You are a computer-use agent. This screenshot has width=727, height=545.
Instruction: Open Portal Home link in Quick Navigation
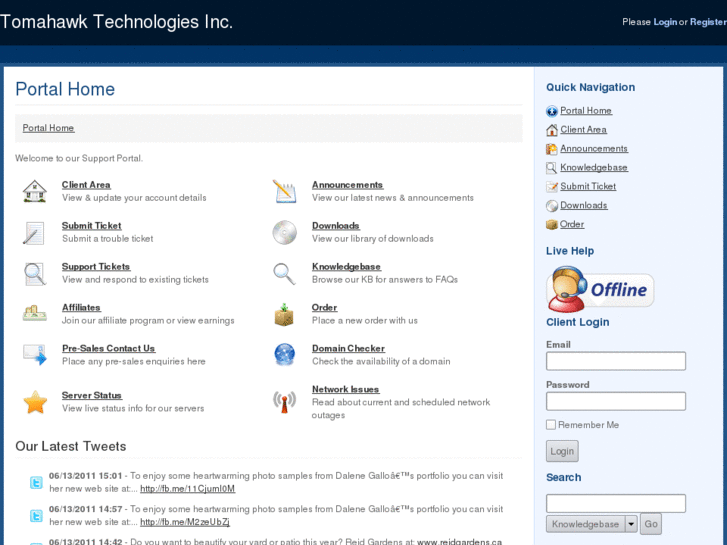point(586,111)
